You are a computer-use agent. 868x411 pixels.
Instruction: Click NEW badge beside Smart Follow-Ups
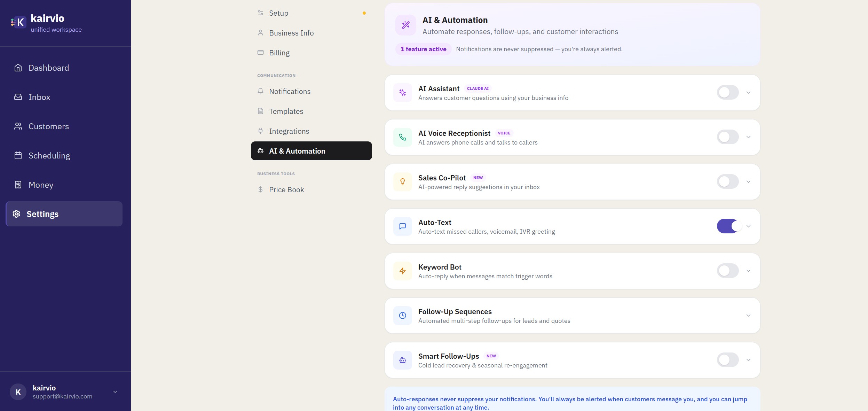click(491, 356)
